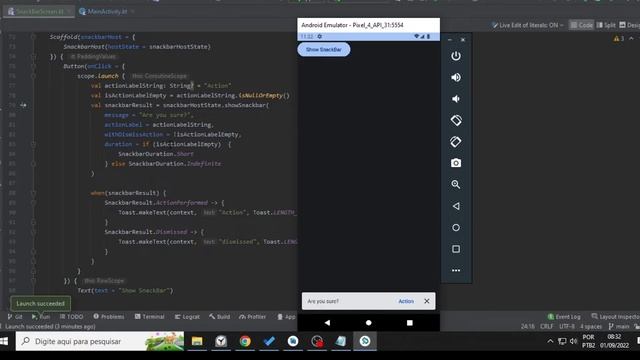This screenshot has width=640, height=360.
Task: Open the Event Log panel
Action: (564, 317)
